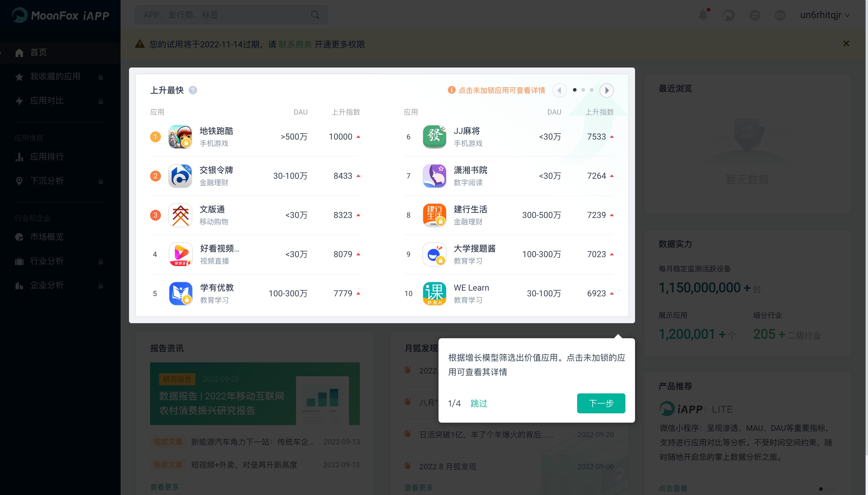This screenshot has width=868, height=495.
Task: Click the 地铁跑酷 app icon
Action: 180,137
